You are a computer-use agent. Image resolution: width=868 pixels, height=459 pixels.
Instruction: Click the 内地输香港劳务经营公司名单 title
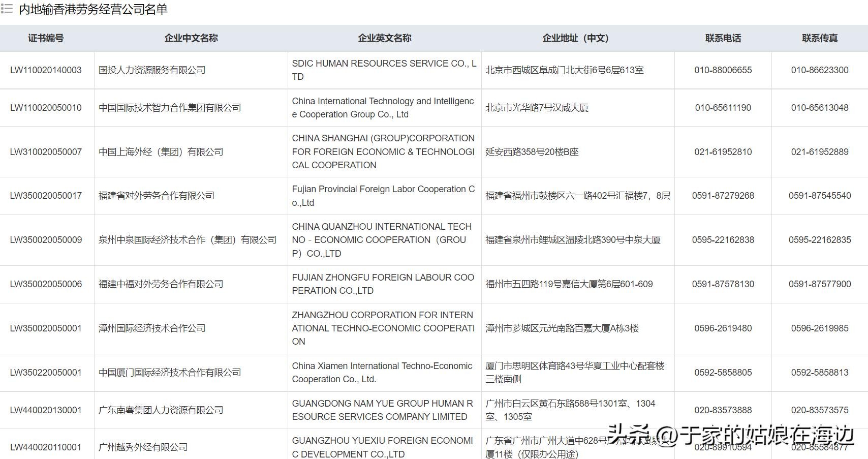point(93,9)
